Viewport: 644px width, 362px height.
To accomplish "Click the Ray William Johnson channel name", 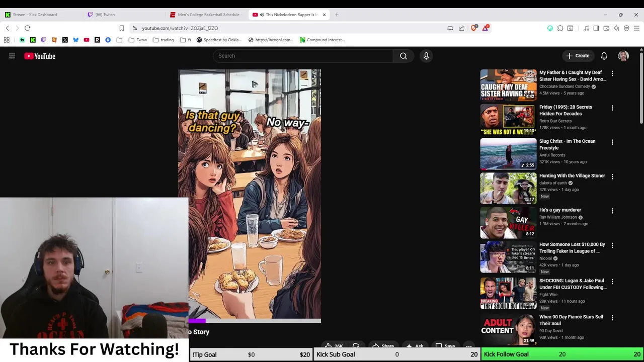I will pos(558,217).
